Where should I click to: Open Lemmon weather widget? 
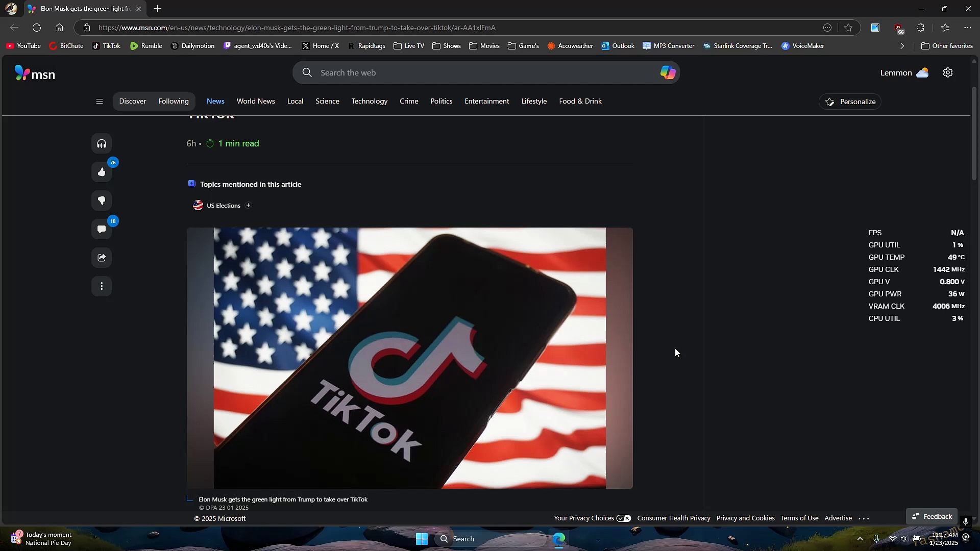tap(904, 73)
